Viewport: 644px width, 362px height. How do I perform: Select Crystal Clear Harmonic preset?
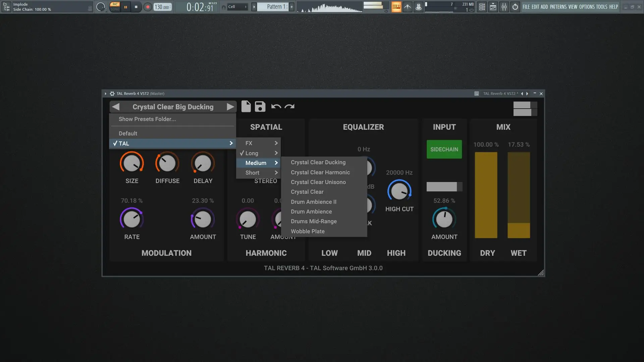tap(320, 172)
